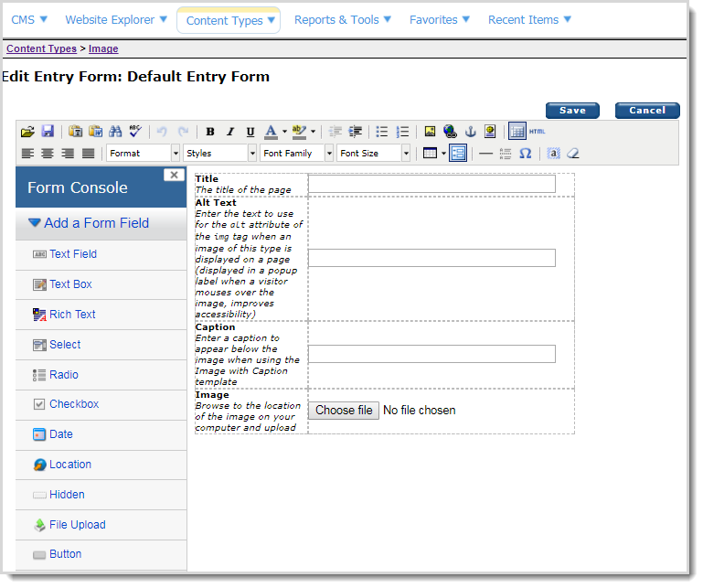Image resolution: width=703 pixels, height=588 pixels.
Task: Switch to HTML source view
Action: pyautogui.click(x=538, y=132)
